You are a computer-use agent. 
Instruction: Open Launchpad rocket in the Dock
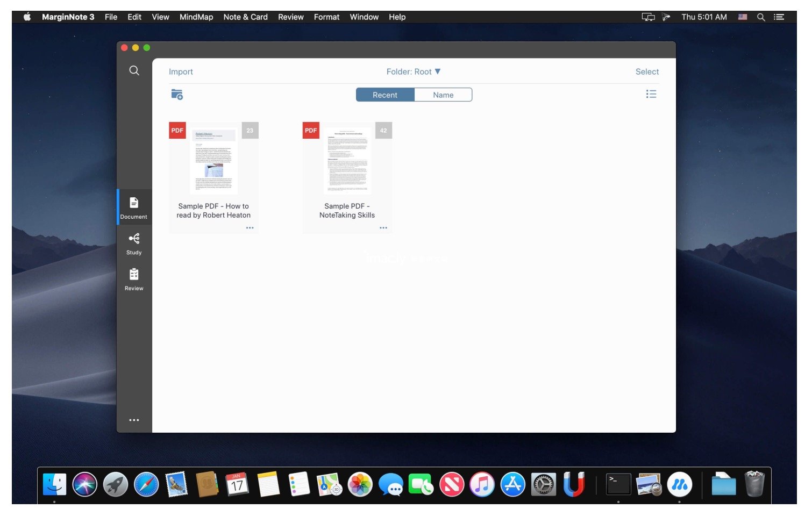(116, 484)
